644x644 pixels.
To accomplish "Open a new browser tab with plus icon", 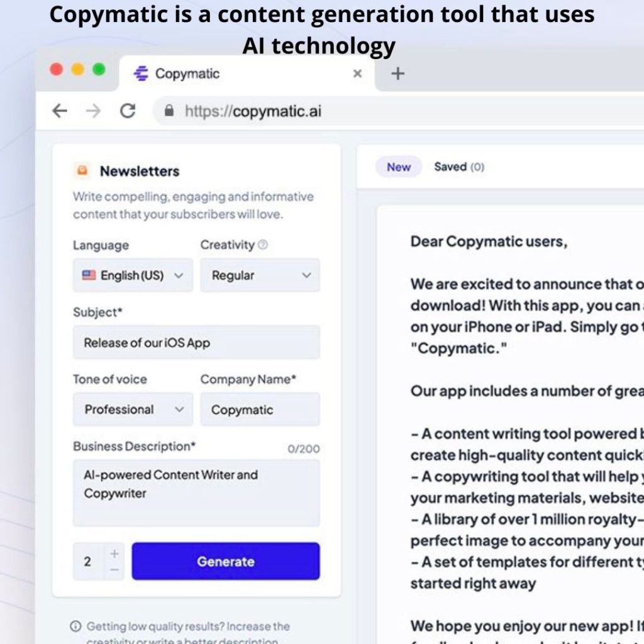I will tap(397, 74).
